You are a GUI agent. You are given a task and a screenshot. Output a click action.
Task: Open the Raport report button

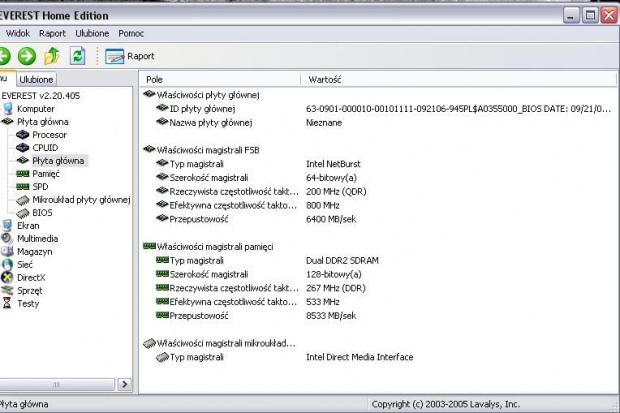click(129, 56)
